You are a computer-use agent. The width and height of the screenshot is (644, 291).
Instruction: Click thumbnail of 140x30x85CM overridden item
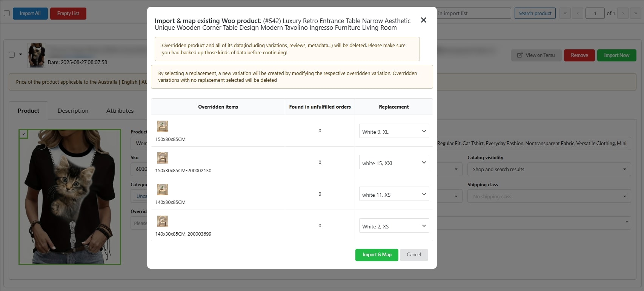163,189
